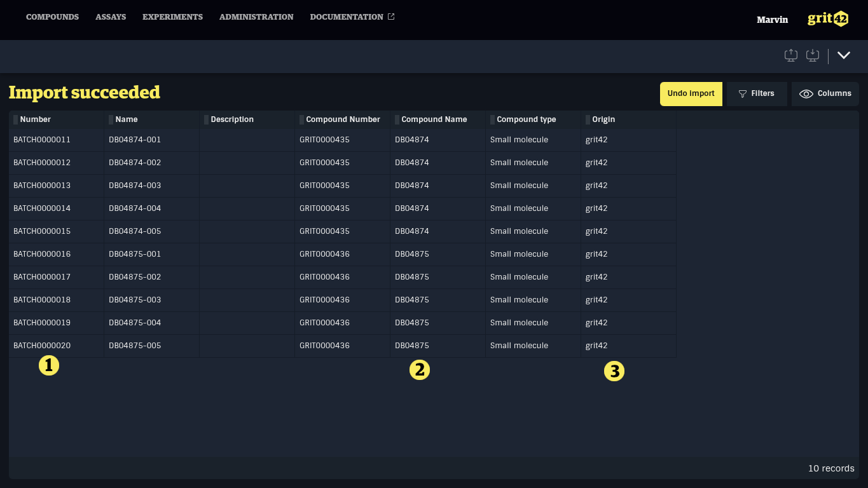Grab the handle icon of Compound type column
The image size is (868, 488).
492,119
